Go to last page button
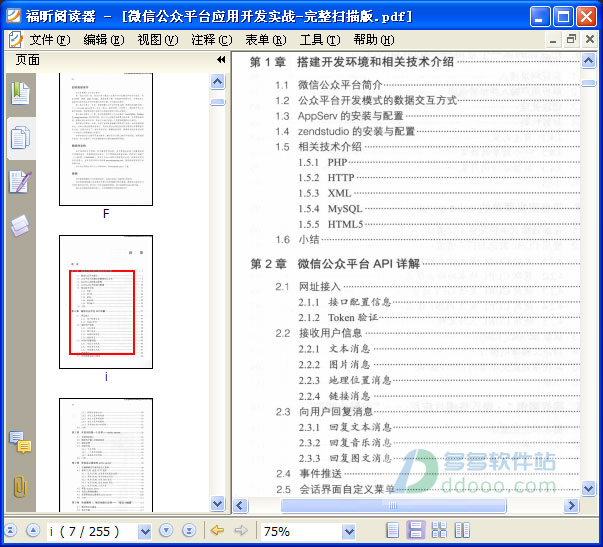The width and height of the screenshot is (603, 547). tap(189, 531)
